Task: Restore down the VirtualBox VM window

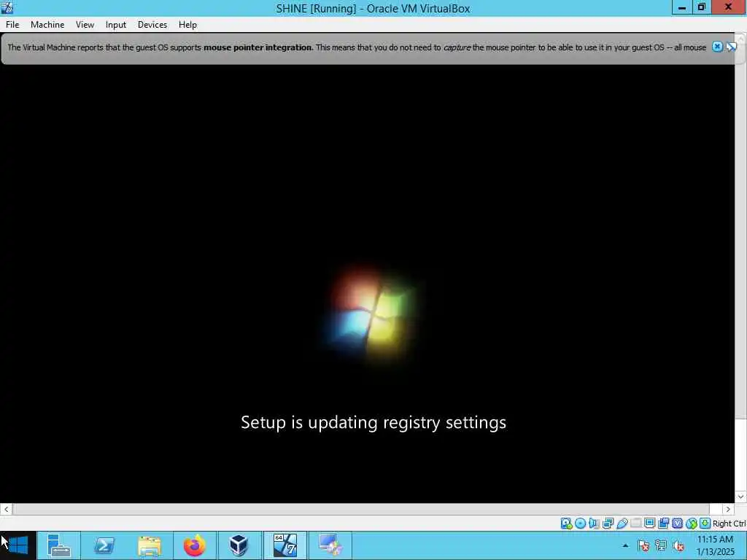Action: pos(701,7)
